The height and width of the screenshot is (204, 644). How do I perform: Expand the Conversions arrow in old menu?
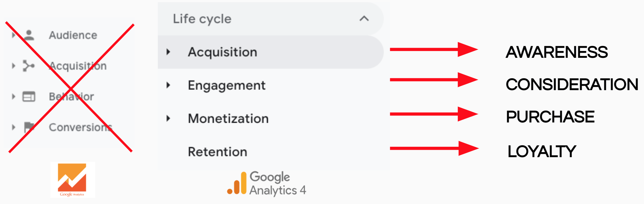point(13,127)
